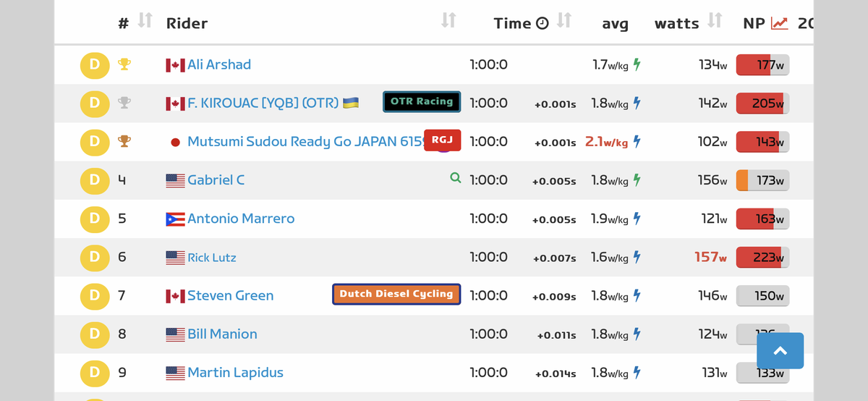Viewport: 868px width, 401px height.
Task: Click the +0.007s time gap
Action: [x=555, y=258]
